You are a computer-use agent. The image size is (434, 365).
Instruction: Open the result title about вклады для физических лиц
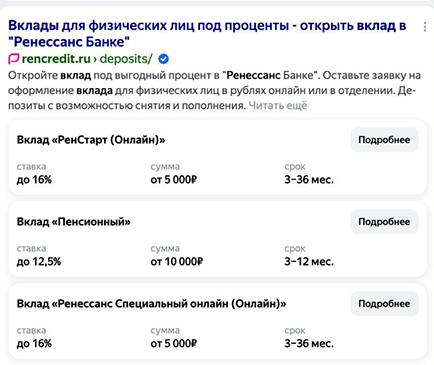point(207,34)
